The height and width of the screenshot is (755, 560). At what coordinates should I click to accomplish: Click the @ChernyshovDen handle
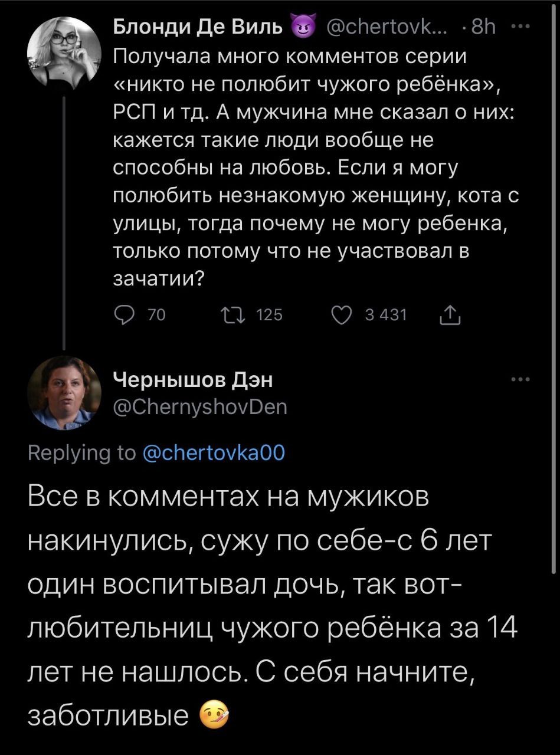200,407
